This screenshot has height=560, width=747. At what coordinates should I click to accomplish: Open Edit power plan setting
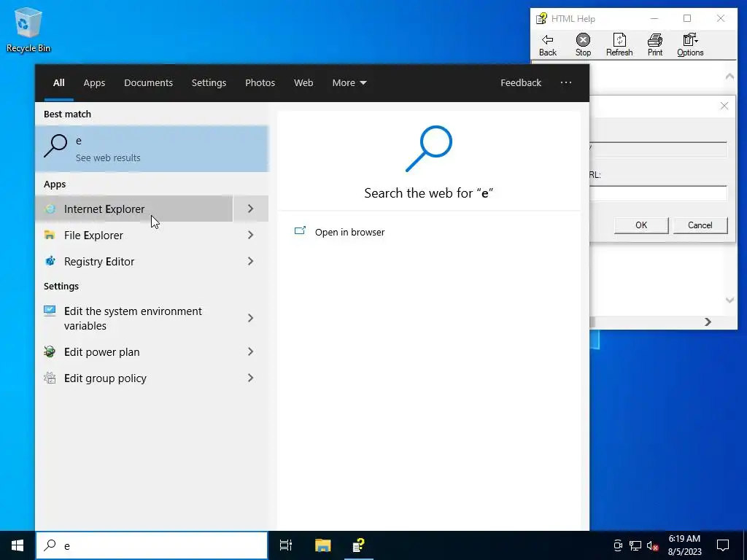pos(134,351)
